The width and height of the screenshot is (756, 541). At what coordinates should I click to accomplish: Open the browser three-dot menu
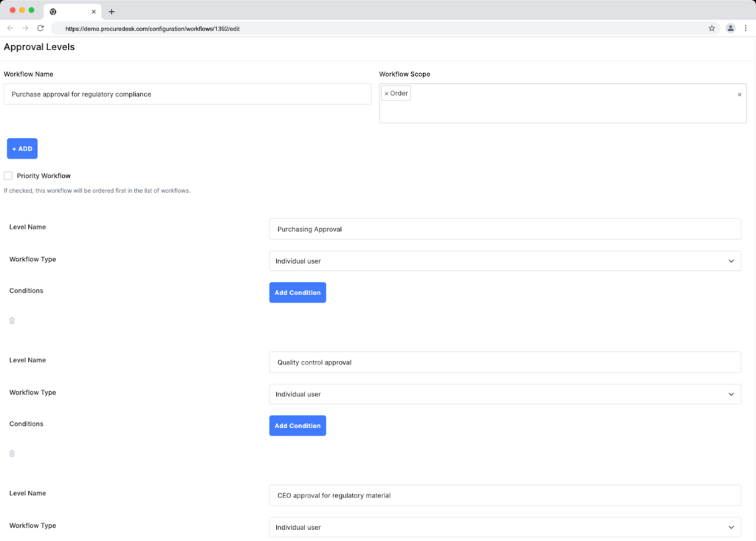pyautogui.click(x=746, y=29)
